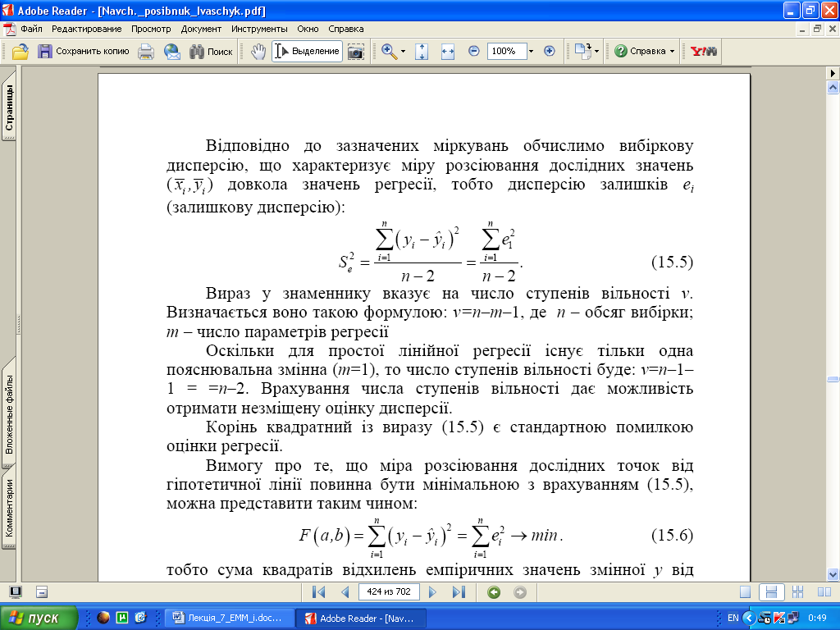The height and width of the screenshot is (630, 840).
Task: Click the Fit Page height icon
Action: tap(422, 52)
